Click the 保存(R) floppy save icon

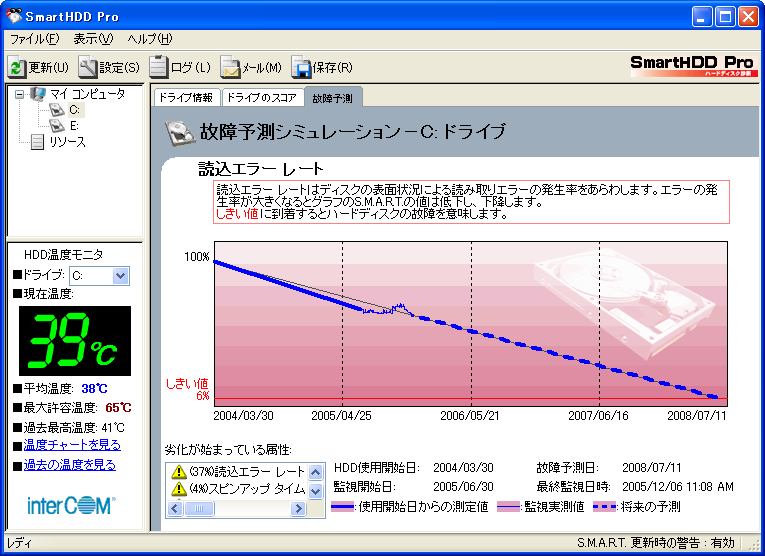[301, 67]
